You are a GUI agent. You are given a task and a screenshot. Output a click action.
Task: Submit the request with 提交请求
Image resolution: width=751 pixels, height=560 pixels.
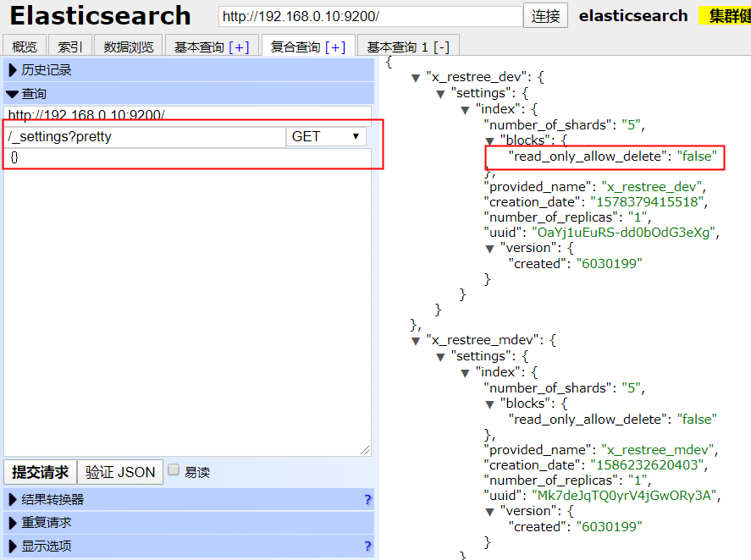(41, 472)
